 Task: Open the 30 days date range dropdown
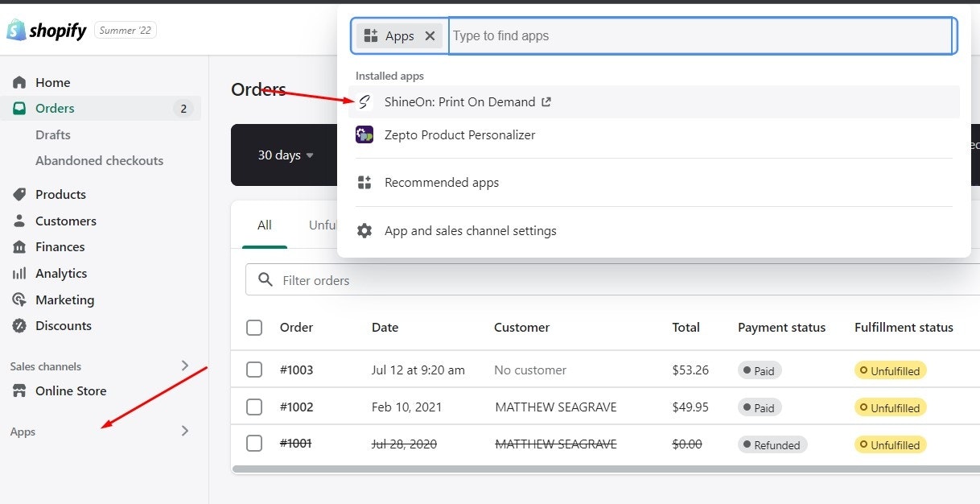point(286,155)
